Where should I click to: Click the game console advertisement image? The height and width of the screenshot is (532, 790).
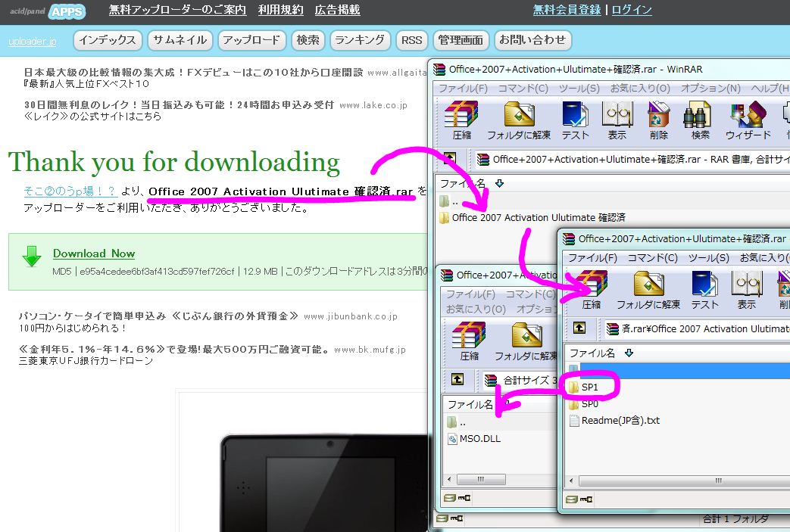coord(323,482)
